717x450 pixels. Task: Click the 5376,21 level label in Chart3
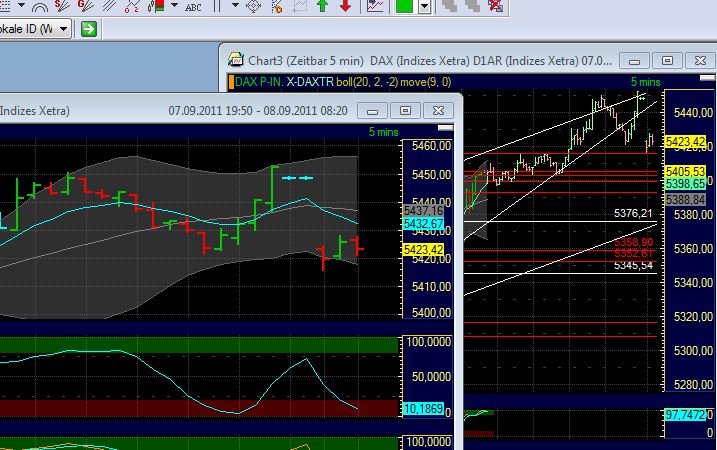(633, 213)
